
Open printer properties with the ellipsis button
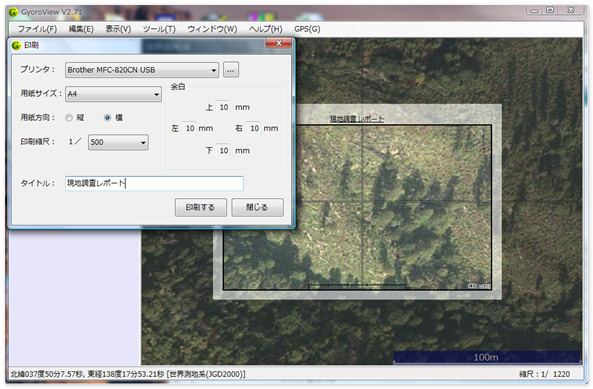tap(231, 70)
